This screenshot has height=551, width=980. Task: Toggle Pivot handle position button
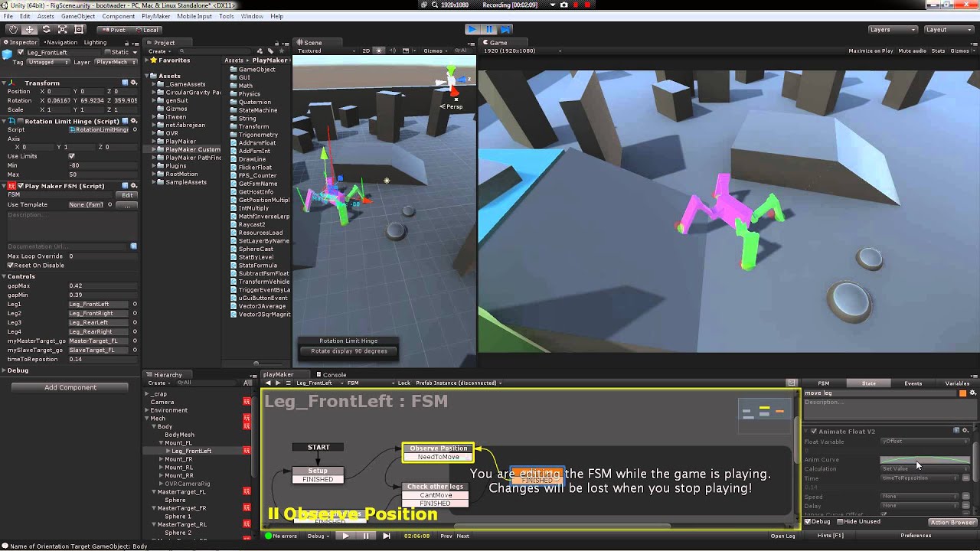click(113, 30)
